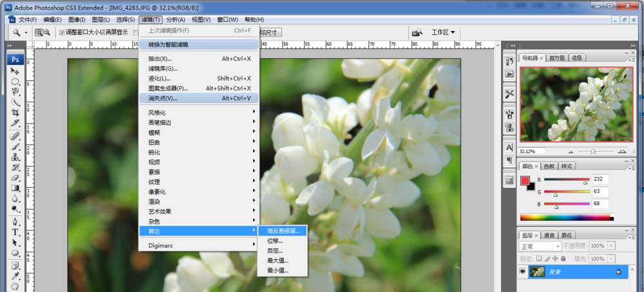Select the Path Selection tool
This screenshot has width=644, height=292.
coord(15,242)
